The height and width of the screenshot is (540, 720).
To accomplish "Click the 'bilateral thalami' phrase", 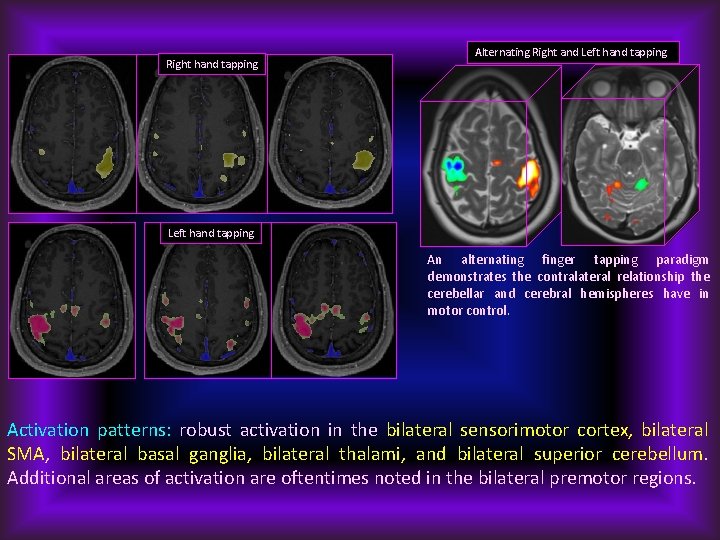I will click(x=333, y=454).
